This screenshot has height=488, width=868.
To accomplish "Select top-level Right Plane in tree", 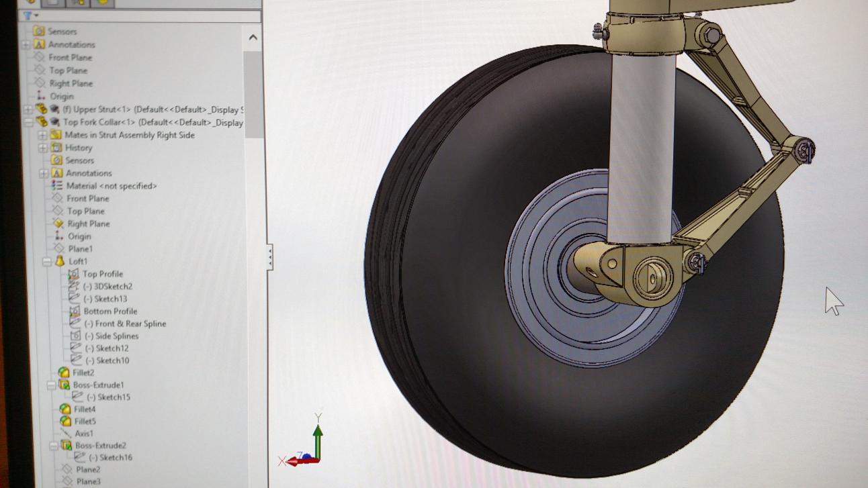I will point(71,83).
